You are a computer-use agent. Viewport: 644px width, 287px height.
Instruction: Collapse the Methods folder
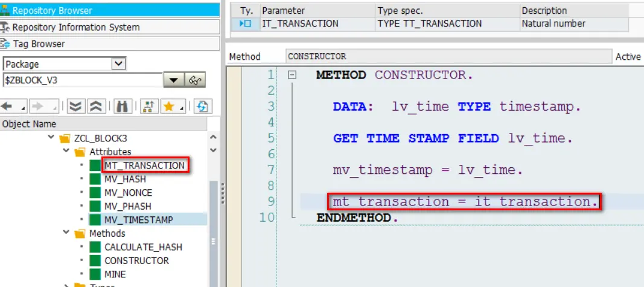click(x=66, y=233)
